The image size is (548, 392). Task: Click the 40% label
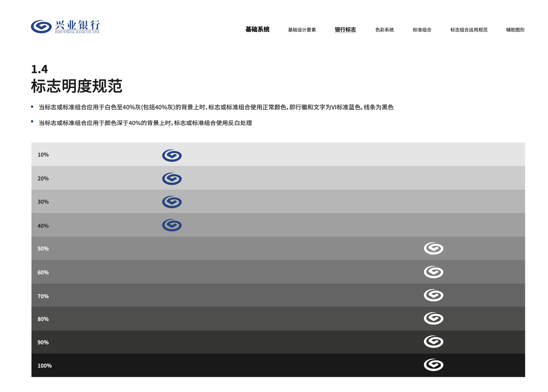pos(43,226)
